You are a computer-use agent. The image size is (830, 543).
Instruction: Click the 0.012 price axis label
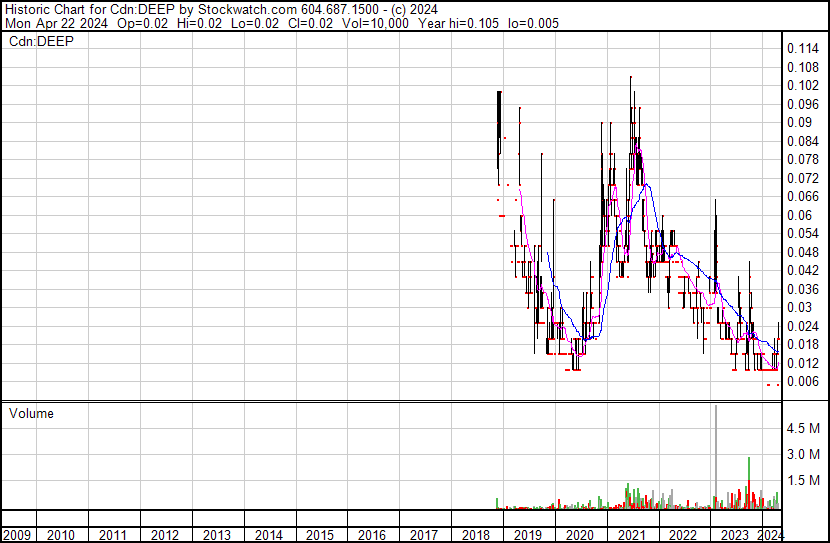coord(803,363)
